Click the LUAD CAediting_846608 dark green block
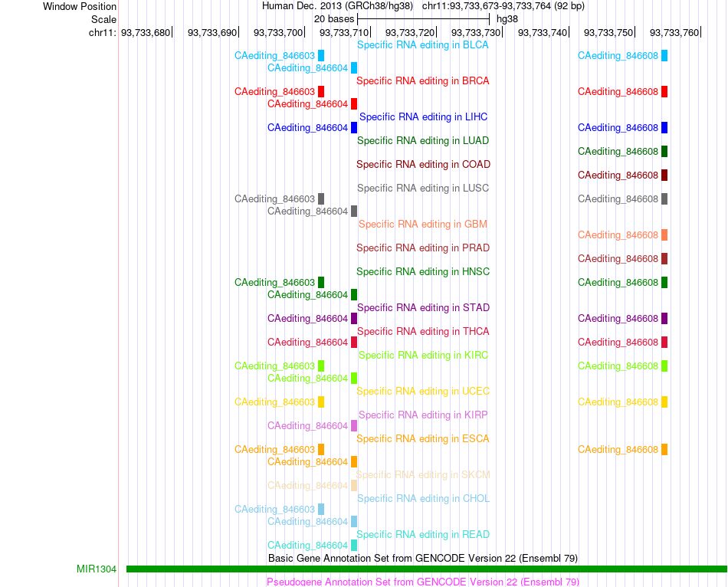This screenshot has width=728, height=587. coord(664,152)
